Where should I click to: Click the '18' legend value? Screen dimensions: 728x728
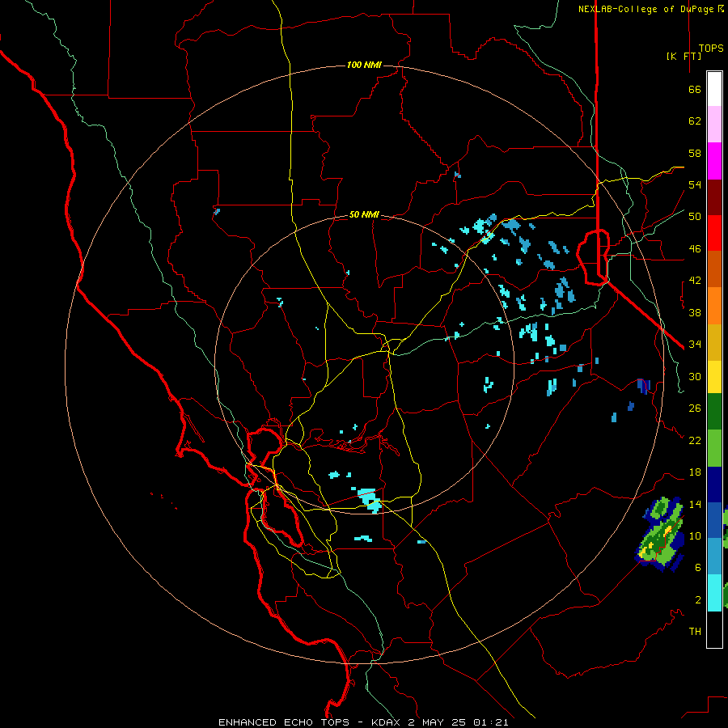click(695, 472)
